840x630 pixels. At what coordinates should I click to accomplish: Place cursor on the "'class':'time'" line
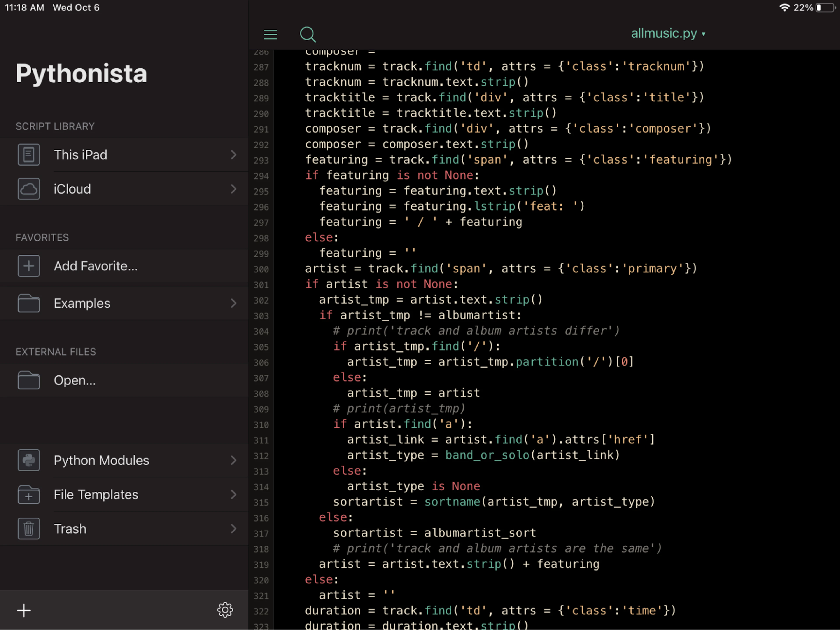point(491,611)
